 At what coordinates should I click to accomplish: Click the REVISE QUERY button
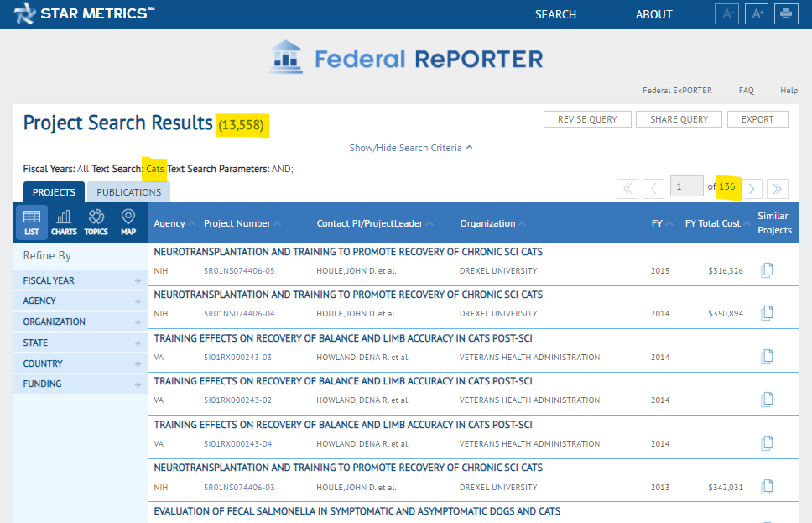[x=587, y=119]
